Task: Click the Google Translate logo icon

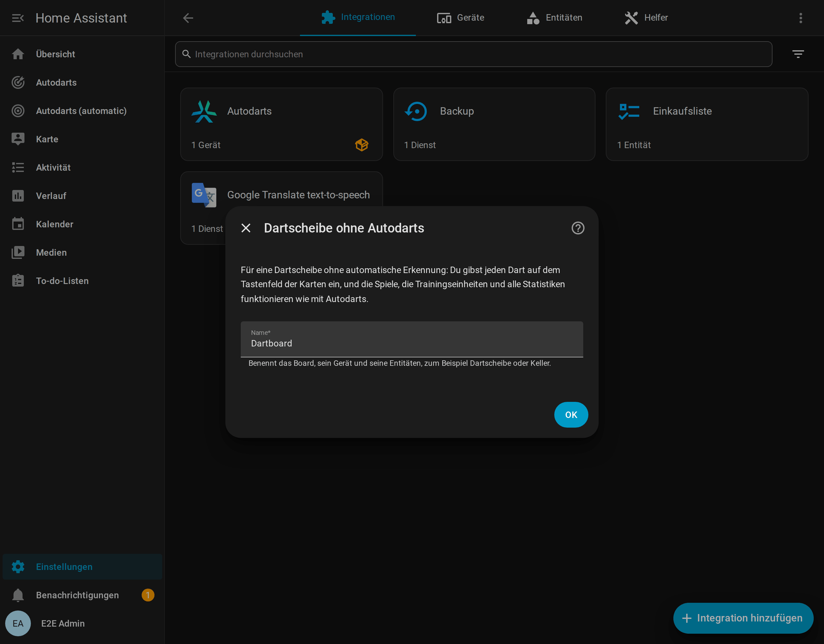Action: [x=204, y=195]
